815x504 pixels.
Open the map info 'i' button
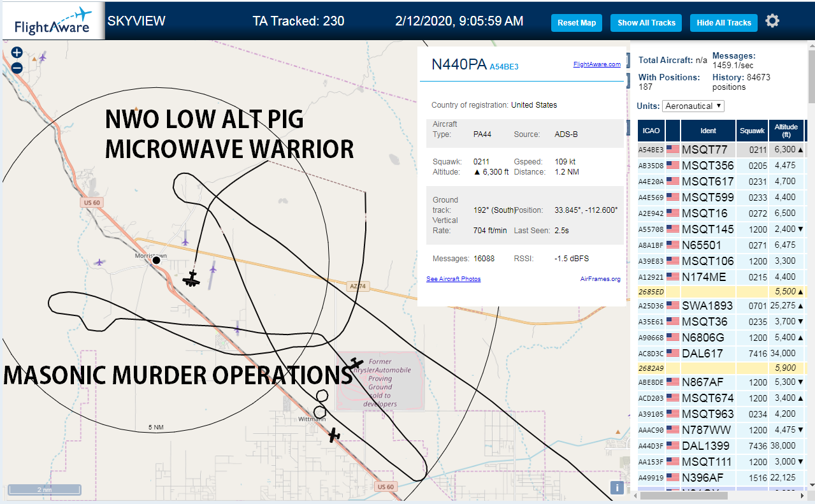[617, 488]
